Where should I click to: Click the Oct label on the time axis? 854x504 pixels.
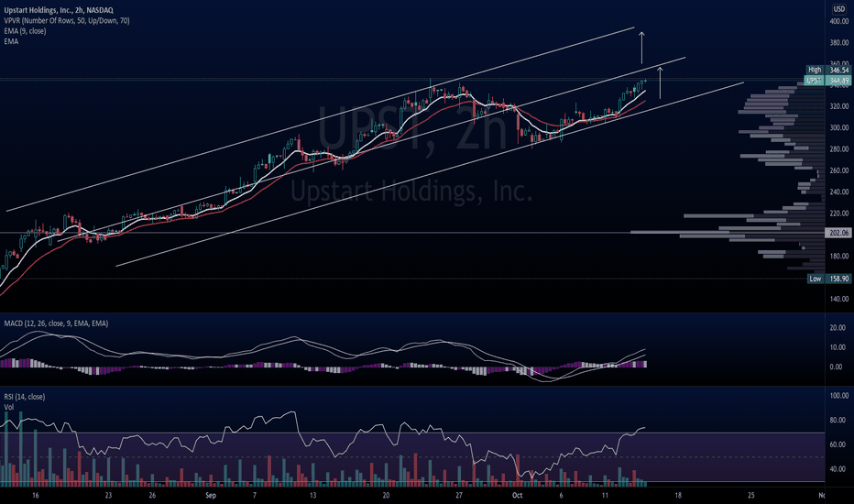point(518,495)
